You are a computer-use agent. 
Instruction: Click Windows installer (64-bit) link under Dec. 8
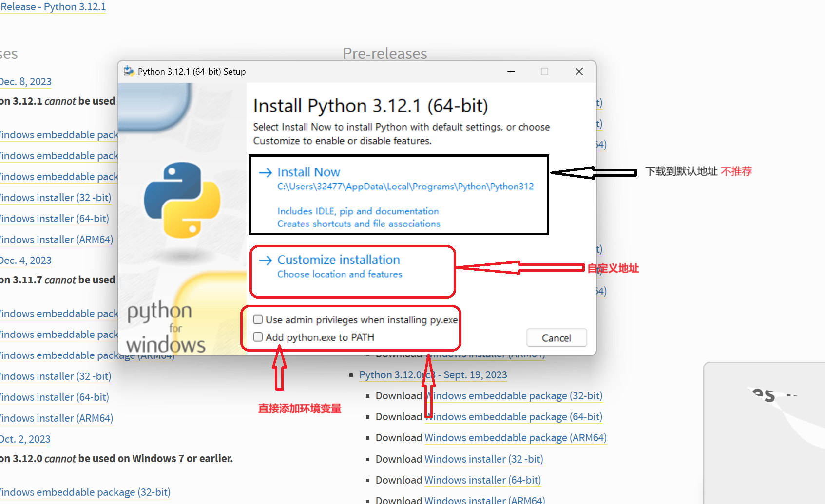55,219
